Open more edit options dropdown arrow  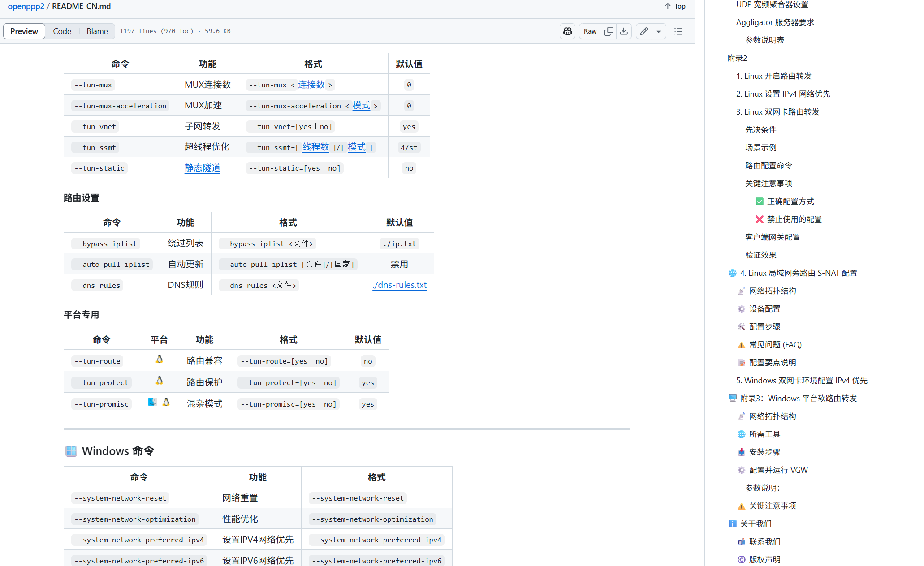point(658,31)
